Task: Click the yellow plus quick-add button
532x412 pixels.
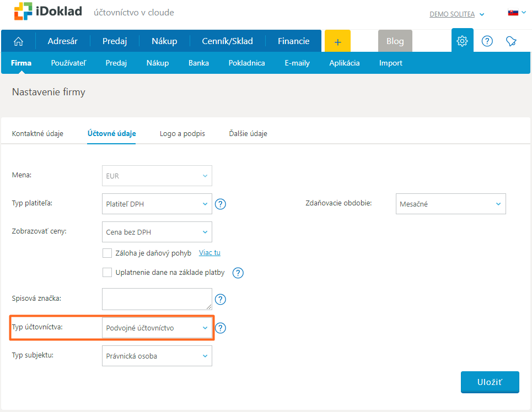Action: [337, 41]
